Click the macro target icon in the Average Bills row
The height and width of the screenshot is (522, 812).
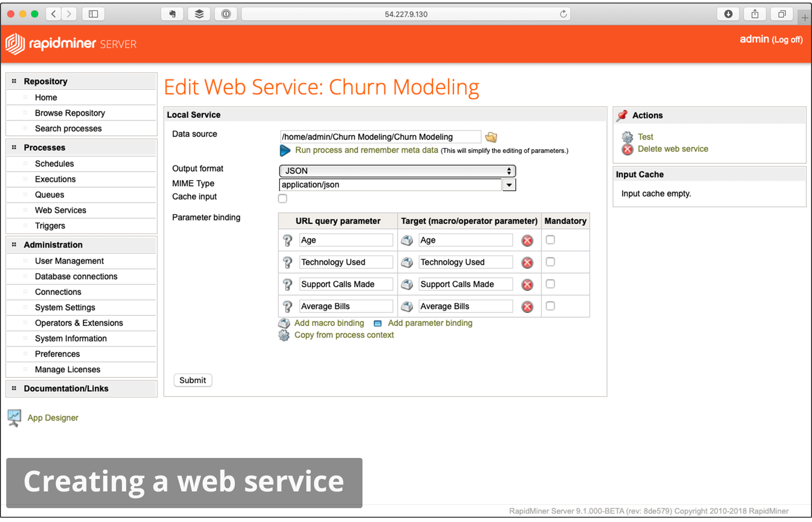407,306
